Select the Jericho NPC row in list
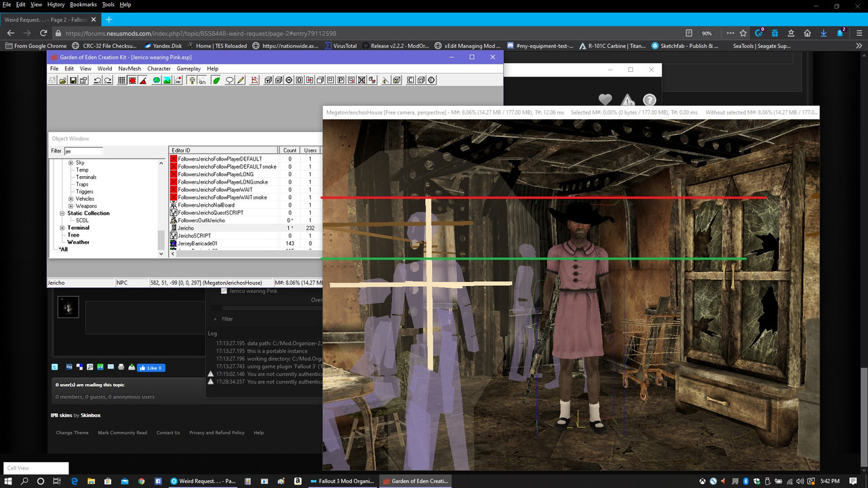Image resolution: width=868 pixels, height=488 pixels. 244,228
